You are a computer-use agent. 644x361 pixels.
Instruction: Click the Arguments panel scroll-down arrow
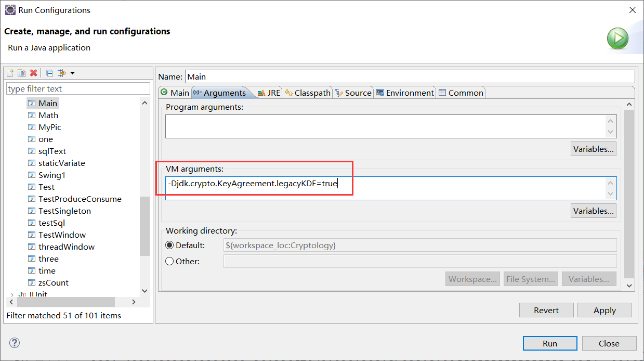click(629, 285)
